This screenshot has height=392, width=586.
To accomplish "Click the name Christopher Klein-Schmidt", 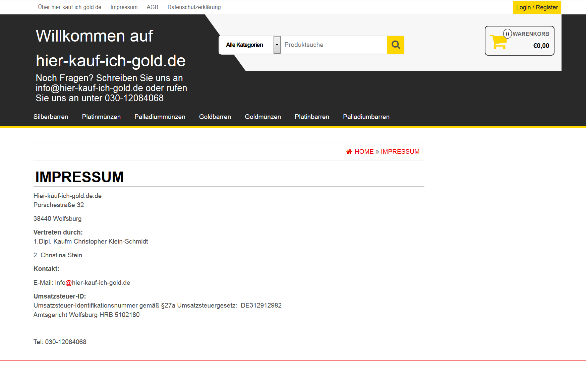I will (111, 241).
